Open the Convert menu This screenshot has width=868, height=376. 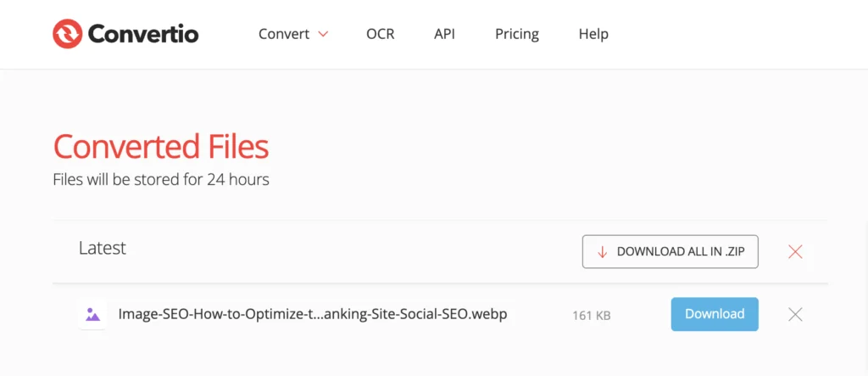(283, 34)
